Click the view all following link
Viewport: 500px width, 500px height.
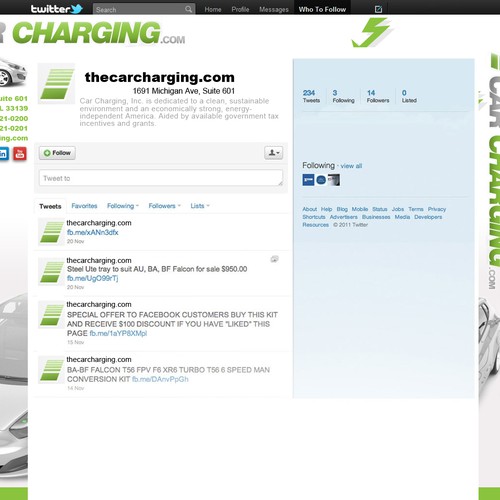(x=351, y=166)
